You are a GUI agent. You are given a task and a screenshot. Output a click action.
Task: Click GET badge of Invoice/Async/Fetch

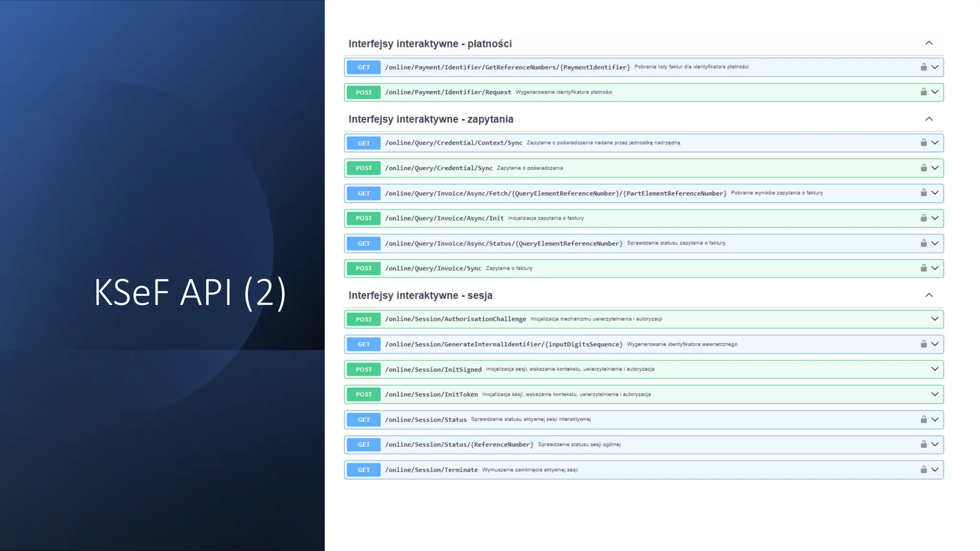pyautogui.click(x=364, y=193)
